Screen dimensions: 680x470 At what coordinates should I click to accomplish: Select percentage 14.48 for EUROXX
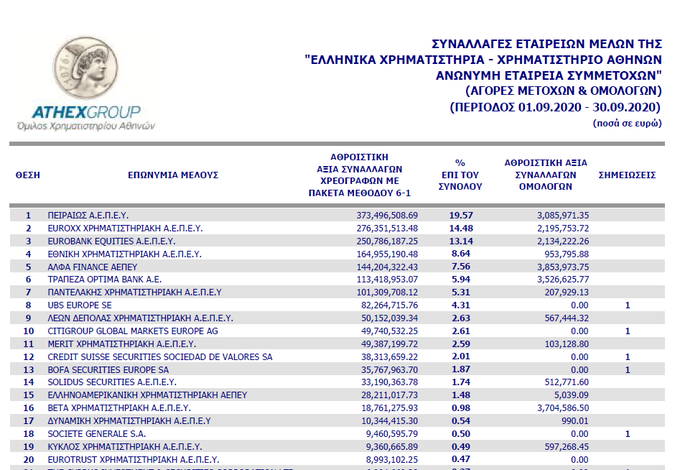click(461, 228)
